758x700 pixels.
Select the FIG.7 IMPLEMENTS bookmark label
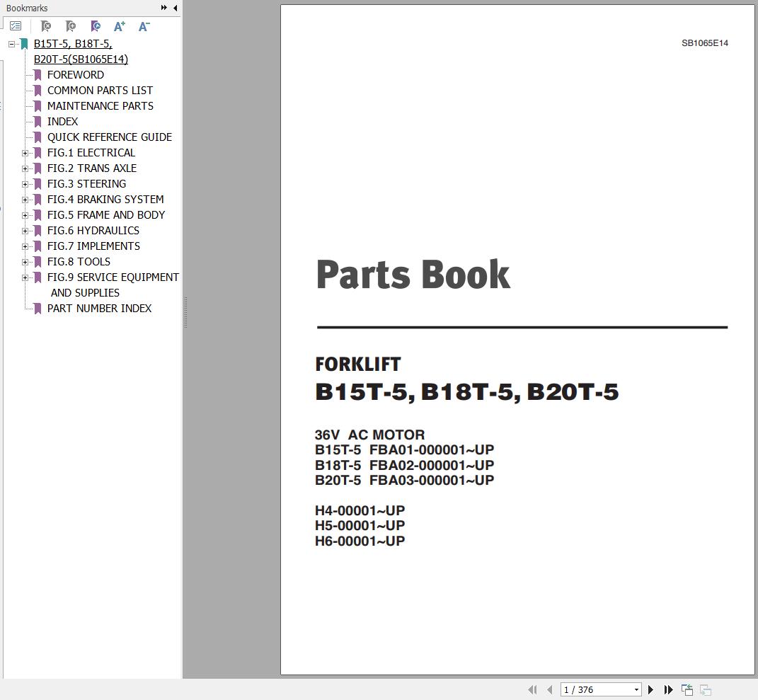[93, 246]
